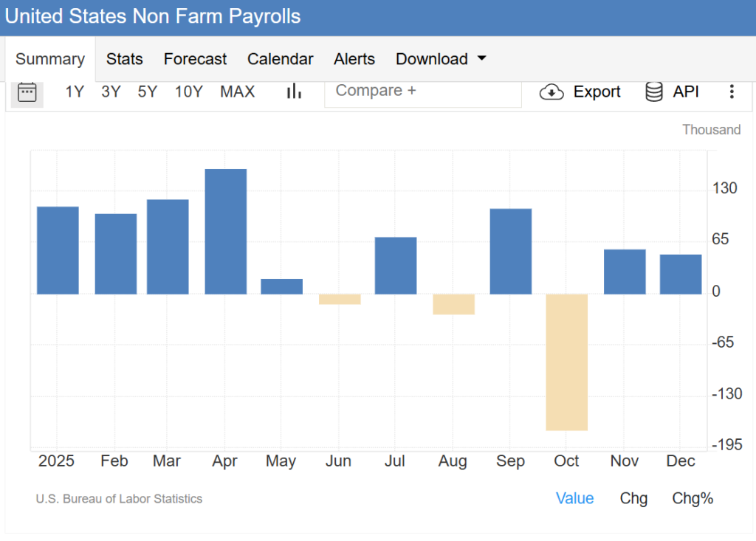
Task: Select the 5Y time range
Action: [148, 92]
